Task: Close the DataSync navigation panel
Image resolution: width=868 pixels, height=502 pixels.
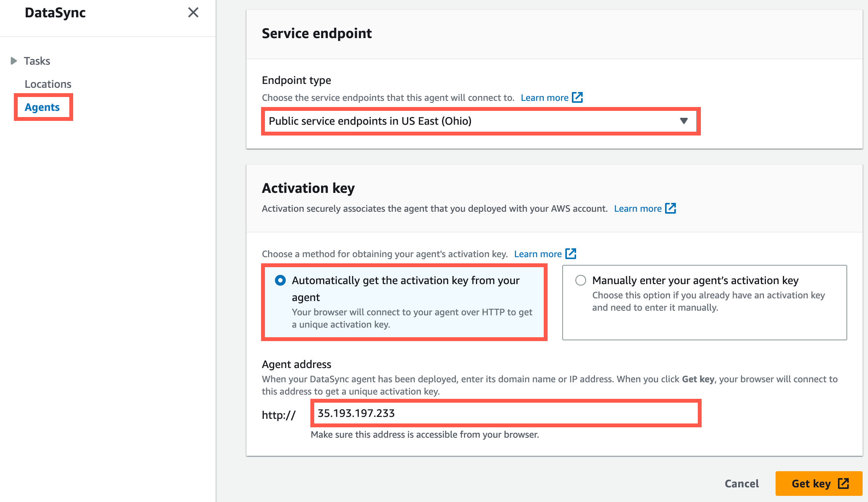Action: pos(194,13)
